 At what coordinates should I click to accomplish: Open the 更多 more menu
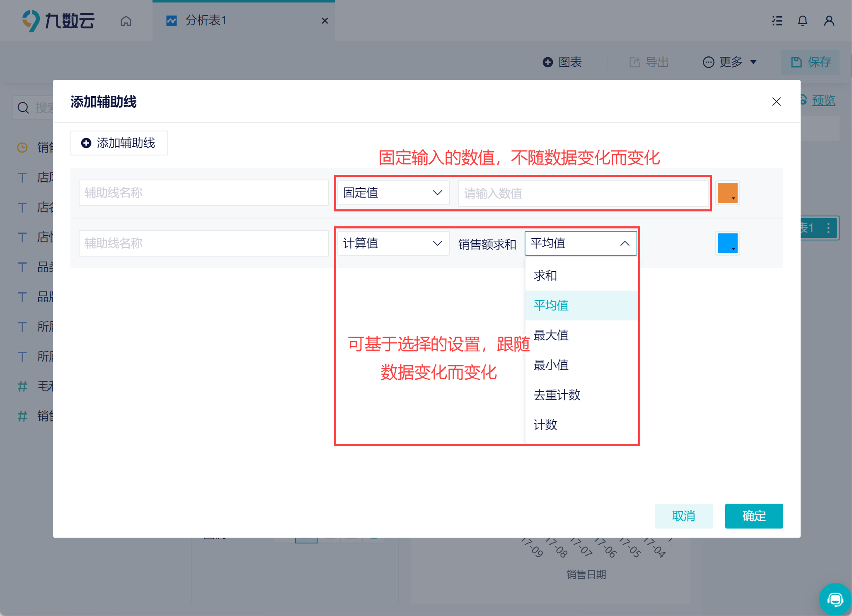[x=729, y=62]
